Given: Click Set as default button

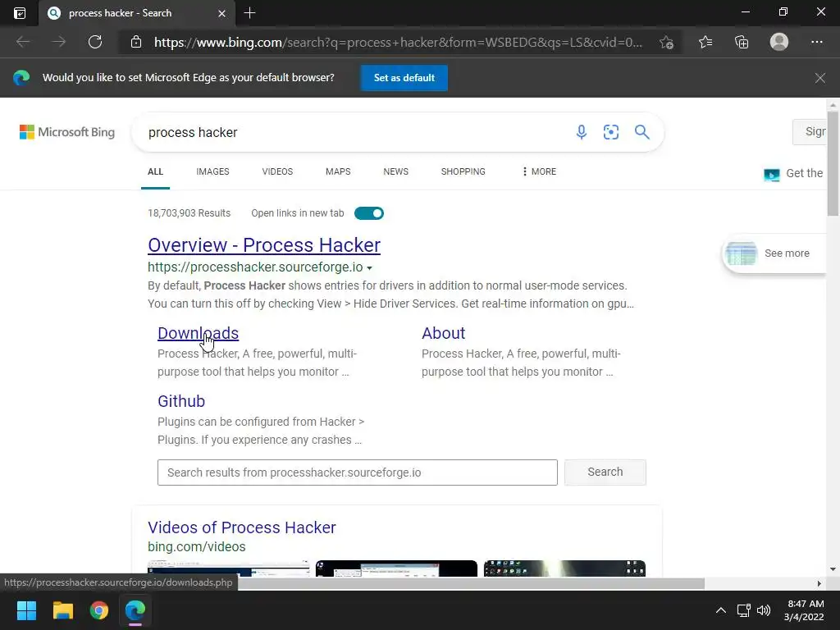Looking at the screenshot, I should pos(404,78).
